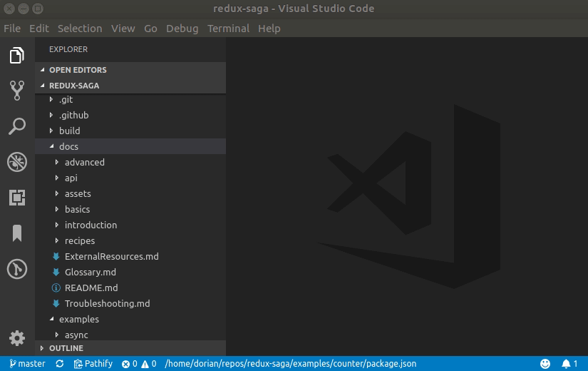Open the Search view magnifier icon

[17, 126]
